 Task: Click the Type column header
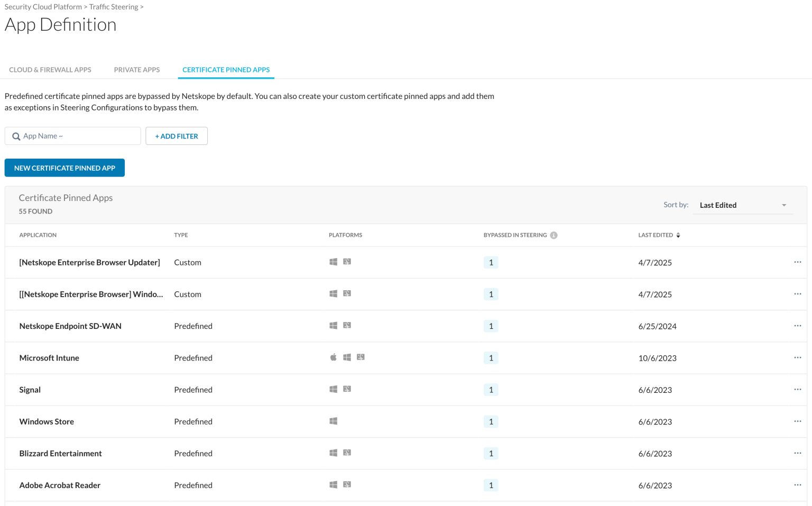click(x=181, y=235)
